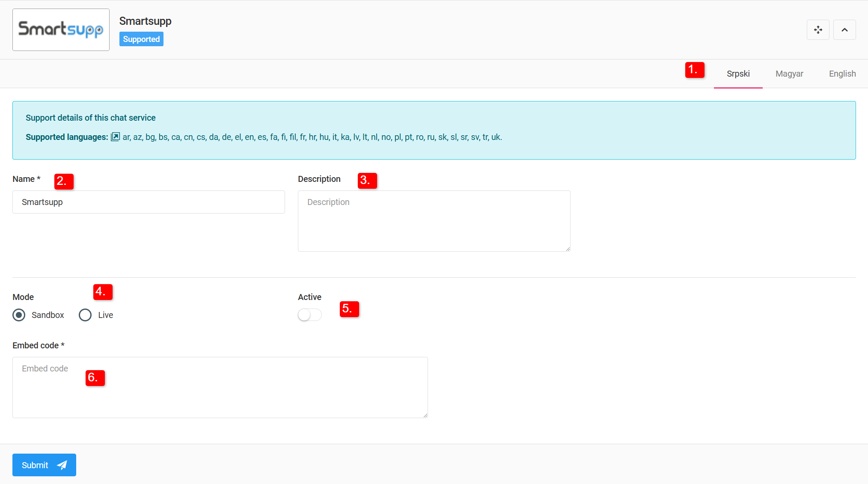Enable the Active toggle switch
Viewport: 868px width, 484px height.
click(x=309, y=315)
